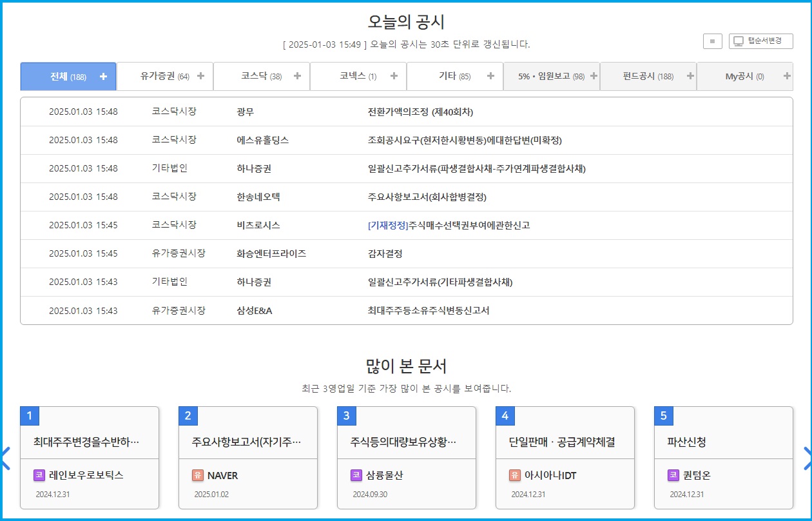812x521 pixels.
Task: Click the plus icon on 펀드공시 tab
Action: 690,75
